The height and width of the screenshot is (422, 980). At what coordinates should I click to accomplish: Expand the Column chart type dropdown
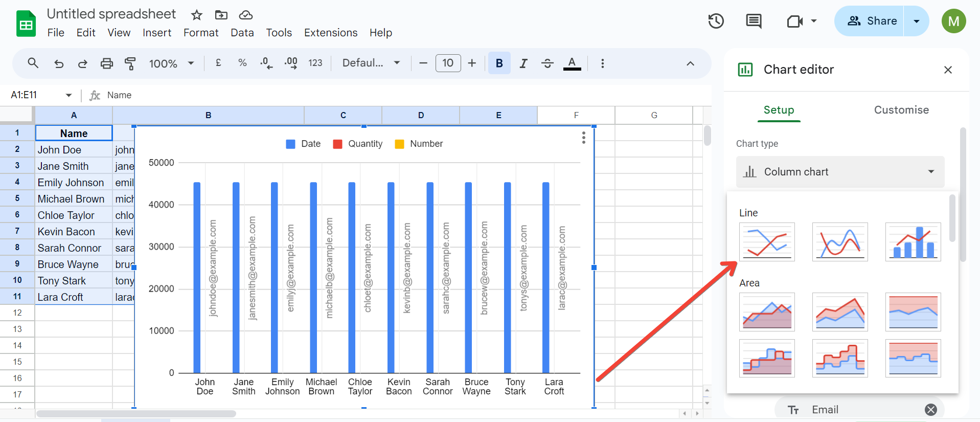pos(840,172)
